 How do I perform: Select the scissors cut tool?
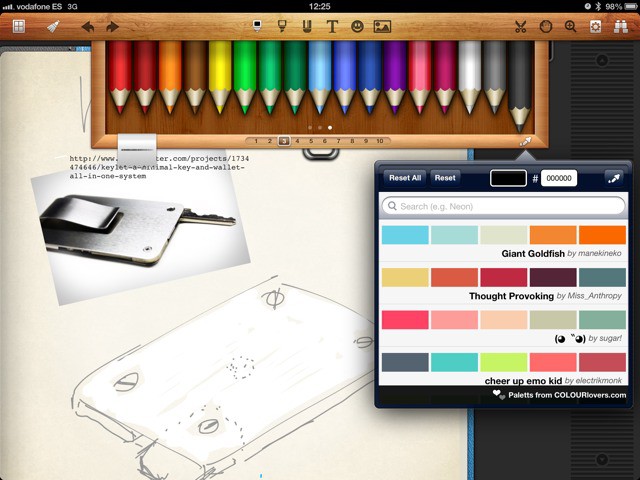(x=521, y=27)
